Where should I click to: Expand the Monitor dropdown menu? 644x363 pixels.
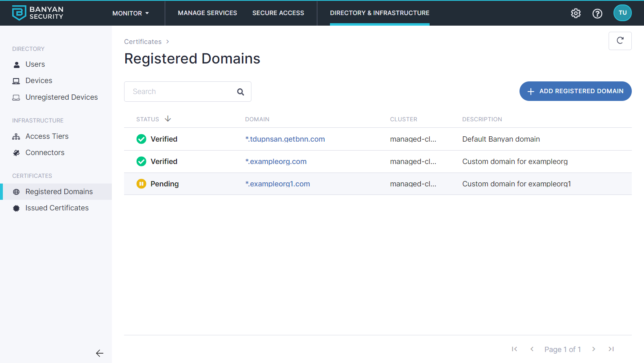131,13
